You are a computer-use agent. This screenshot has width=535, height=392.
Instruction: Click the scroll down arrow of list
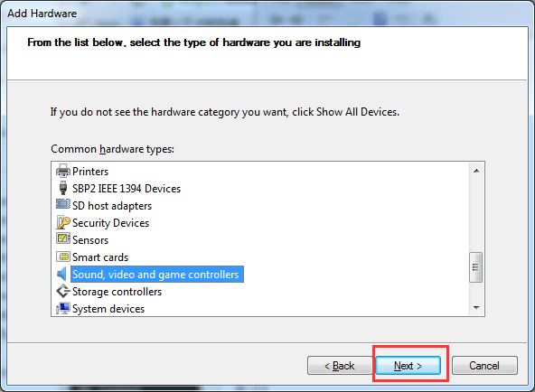pyautogui.click(x=476, y=308)
